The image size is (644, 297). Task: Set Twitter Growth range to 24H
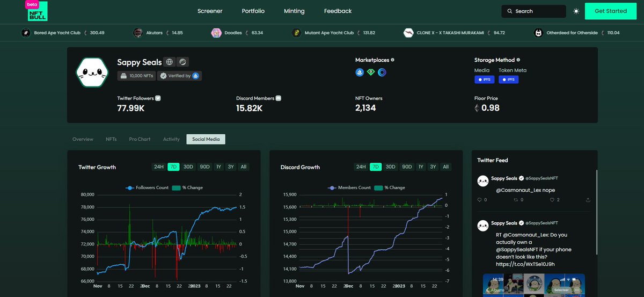pyautogui.click(x=159, y=167)
